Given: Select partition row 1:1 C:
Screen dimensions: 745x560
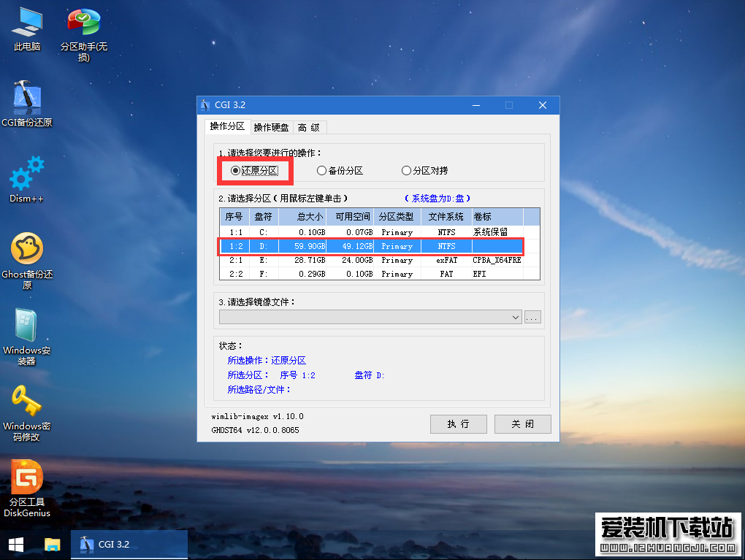Looking at the screenshot, I should click(380, 232).
